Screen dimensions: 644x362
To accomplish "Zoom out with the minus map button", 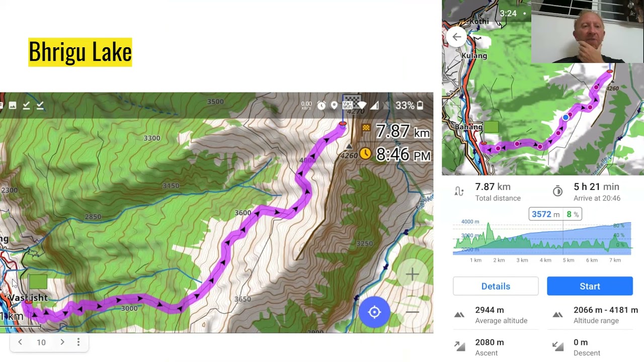I will (x=412, y=312).
